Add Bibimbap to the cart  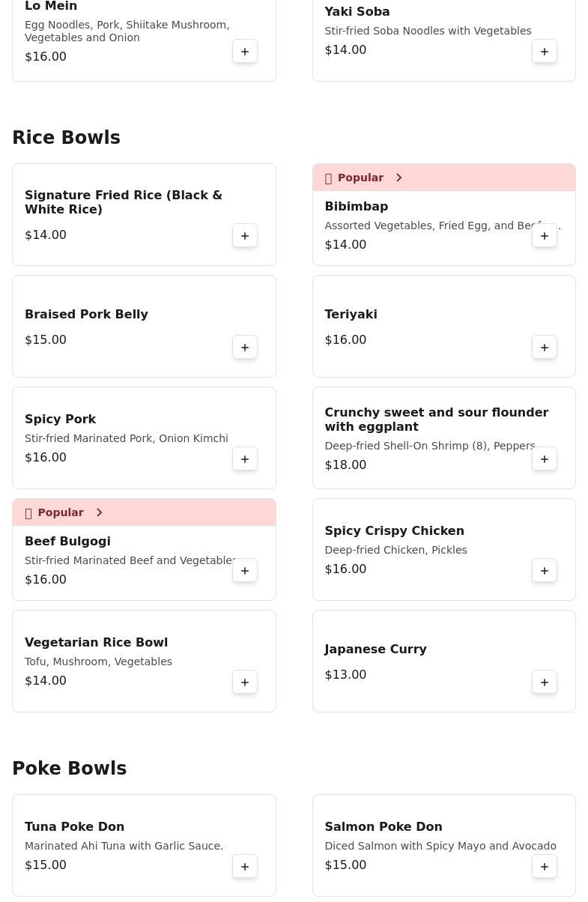click(x=545, y=236)
